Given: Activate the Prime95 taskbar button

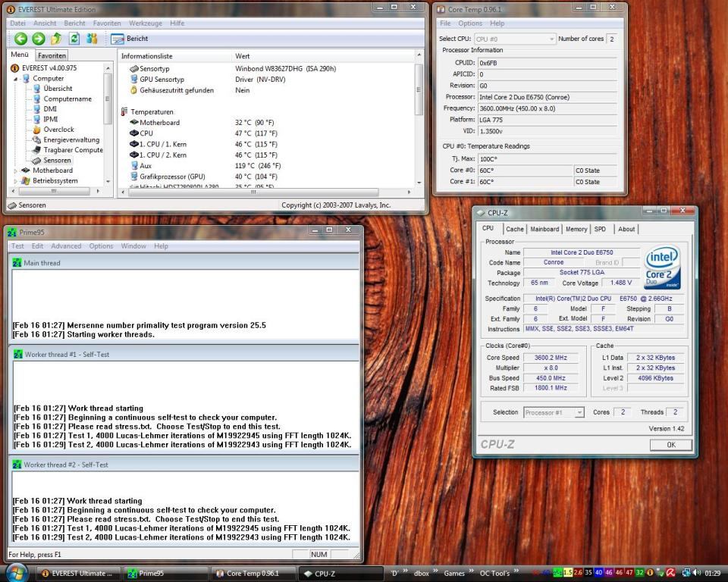Looking at the screenshot, I should [x=166, y=574].
